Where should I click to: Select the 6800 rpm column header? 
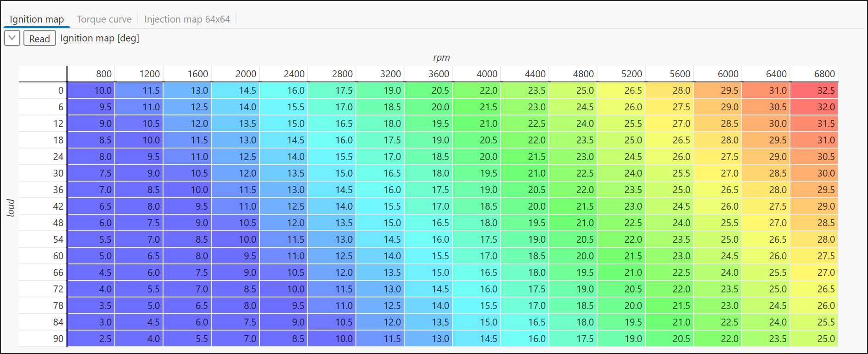(814, 74)
